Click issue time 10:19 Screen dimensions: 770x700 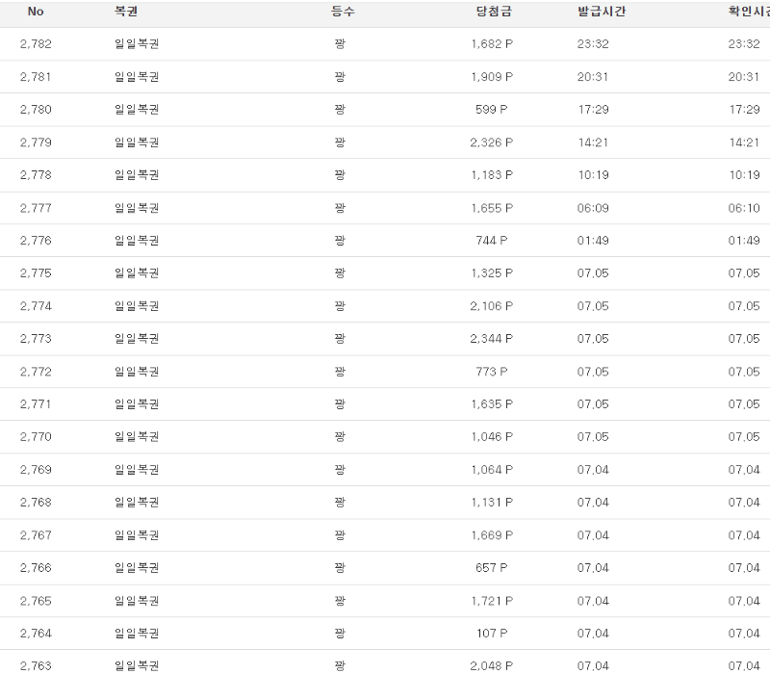point(593,175)
